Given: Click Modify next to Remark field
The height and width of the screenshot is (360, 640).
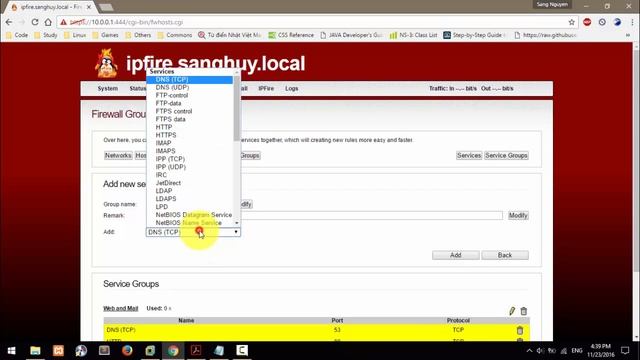Looking at the screenshot, I should pyautogui.click(x=518, y=215).
